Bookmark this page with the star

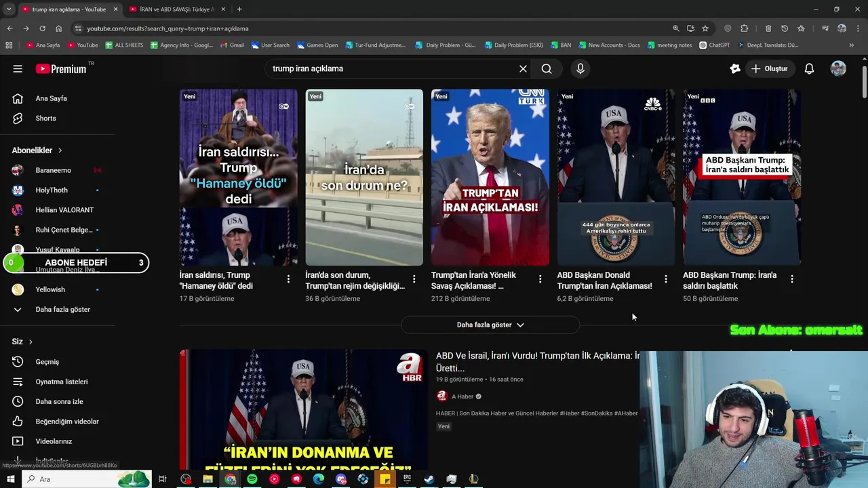[x=705, y=28]
